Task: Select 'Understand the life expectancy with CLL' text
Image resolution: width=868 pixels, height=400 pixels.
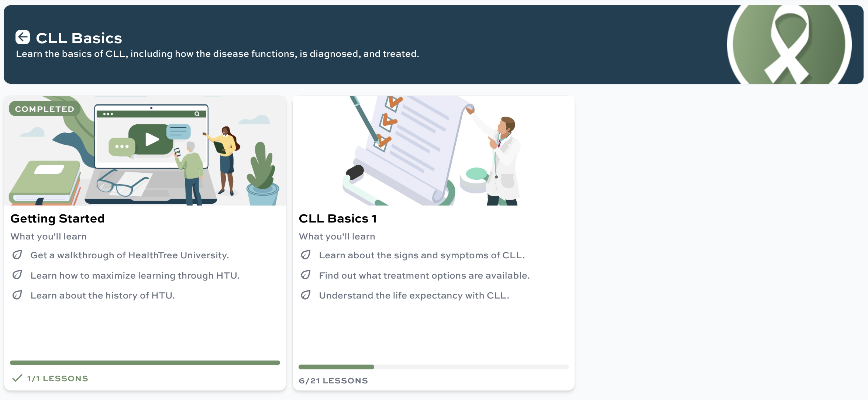Action: click(414, 296)
